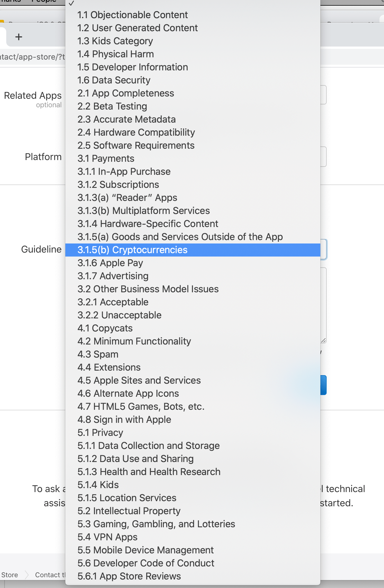
Task: Choose 3.2.2 Unacceptable option
Action: (x=120, y=315)
